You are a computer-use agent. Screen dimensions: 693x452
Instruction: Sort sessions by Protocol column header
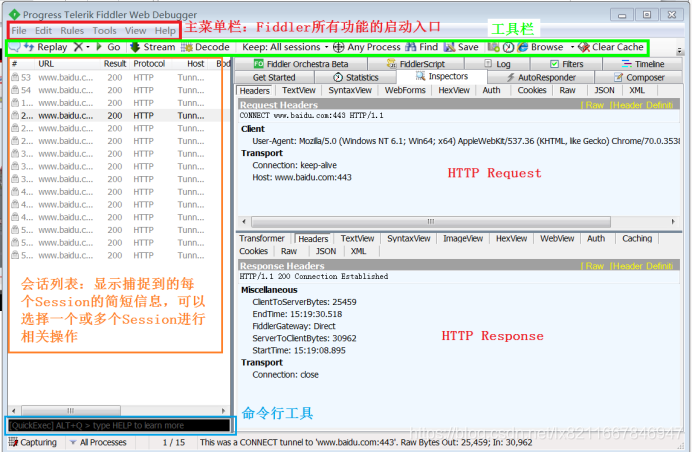tap(149, 64)
